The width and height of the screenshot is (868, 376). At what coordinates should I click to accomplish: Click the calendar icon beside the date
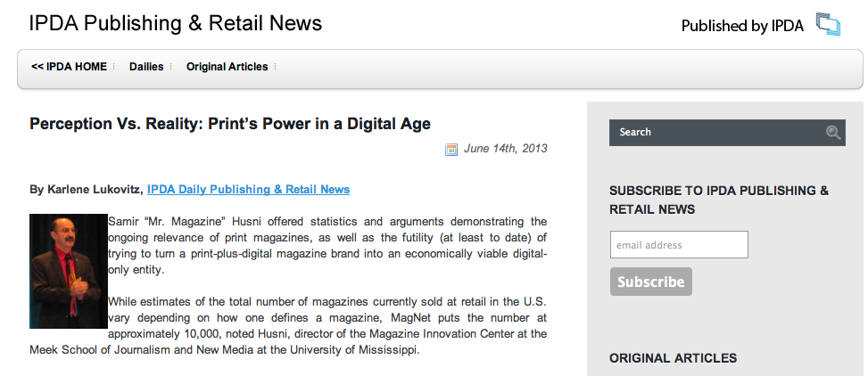point(451,150)
